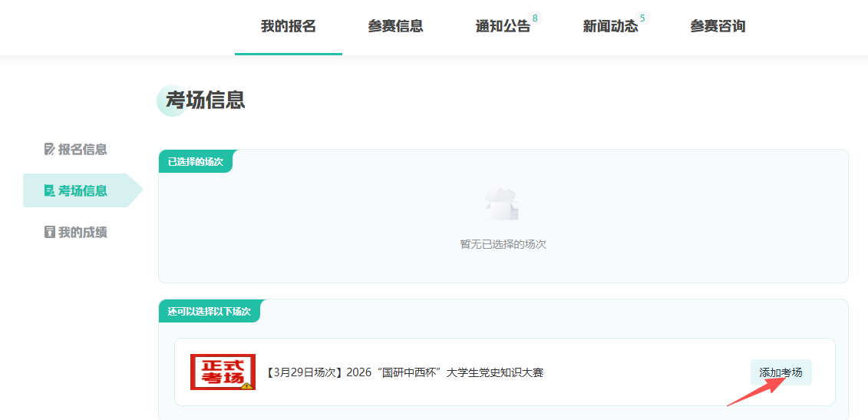Switch to the 参赛信息 tab

pyautogui.click(x=395, y=26)
